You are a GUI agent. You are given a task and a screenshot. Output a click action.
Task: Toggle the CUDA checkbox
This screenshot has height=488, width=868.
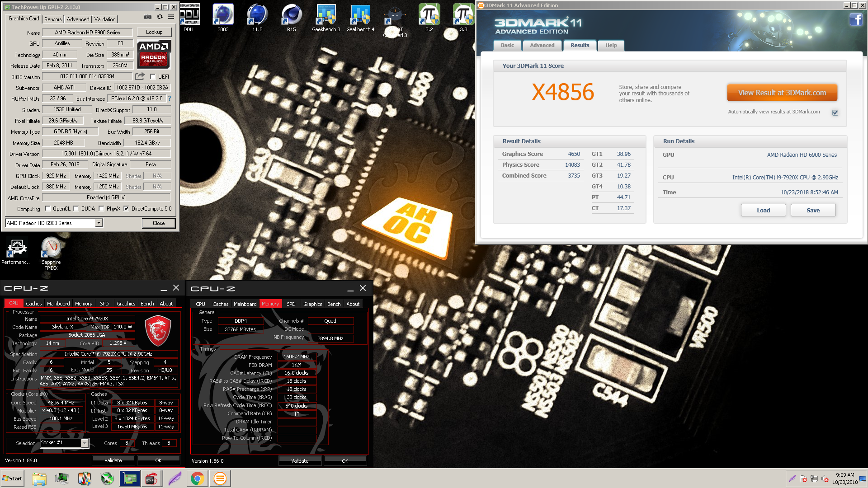[76, 209]
